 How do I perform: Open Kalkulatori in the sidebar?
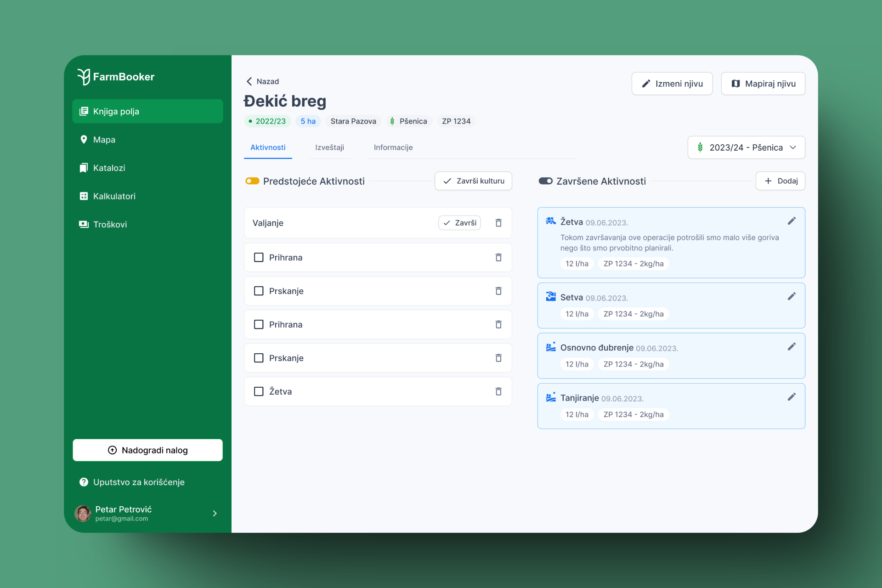coord(114,196)
